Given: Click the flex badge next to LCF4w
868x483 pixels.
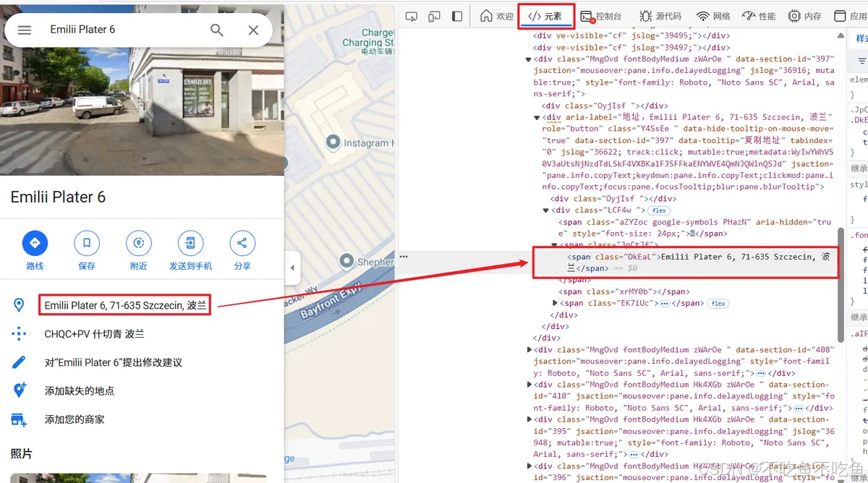Looking at the screenshot, I should pos(658,210).
